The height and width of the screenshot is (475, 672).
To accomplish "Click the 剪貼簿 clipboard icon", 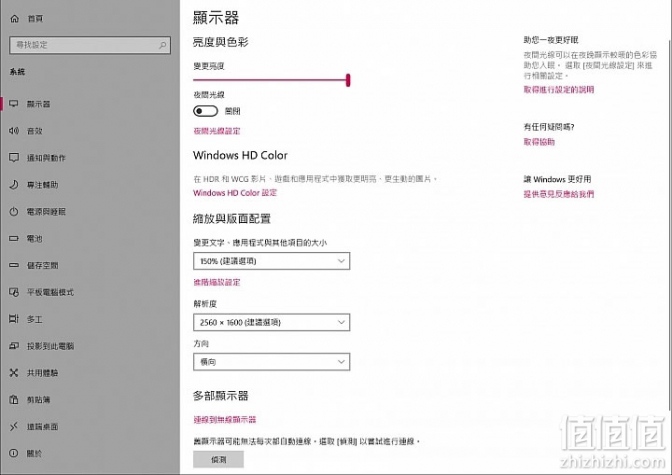I will (x=14, y=400).
